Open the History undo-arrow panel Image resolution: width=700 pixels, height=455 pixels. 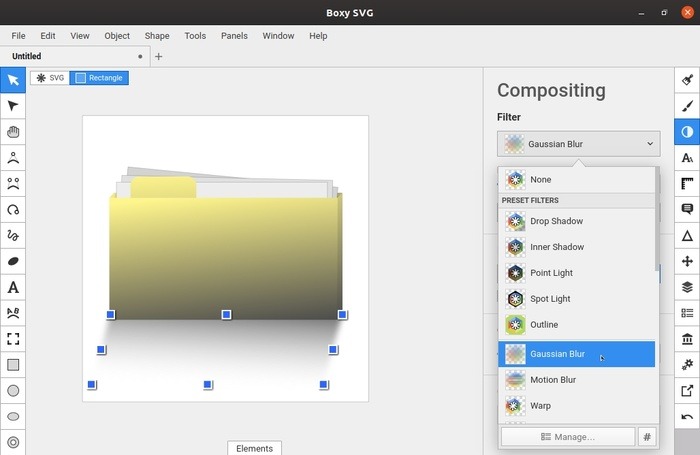[687, 417]
